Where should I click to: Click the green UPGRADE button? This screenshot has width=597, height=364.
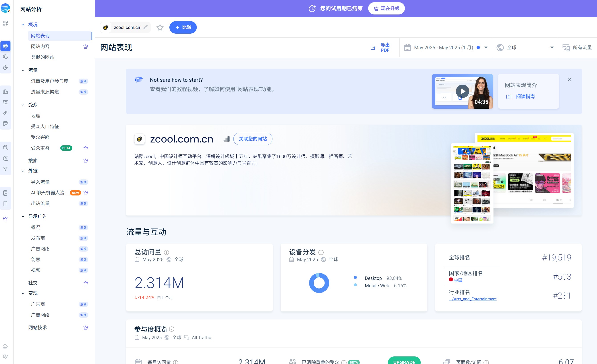(404, 361)
